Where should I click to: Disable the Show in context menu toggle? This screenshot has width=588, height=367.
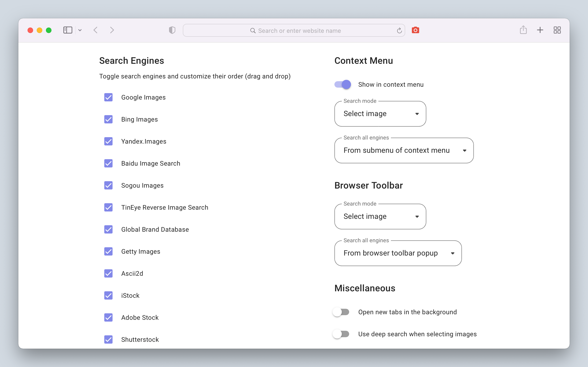[343, 84]
